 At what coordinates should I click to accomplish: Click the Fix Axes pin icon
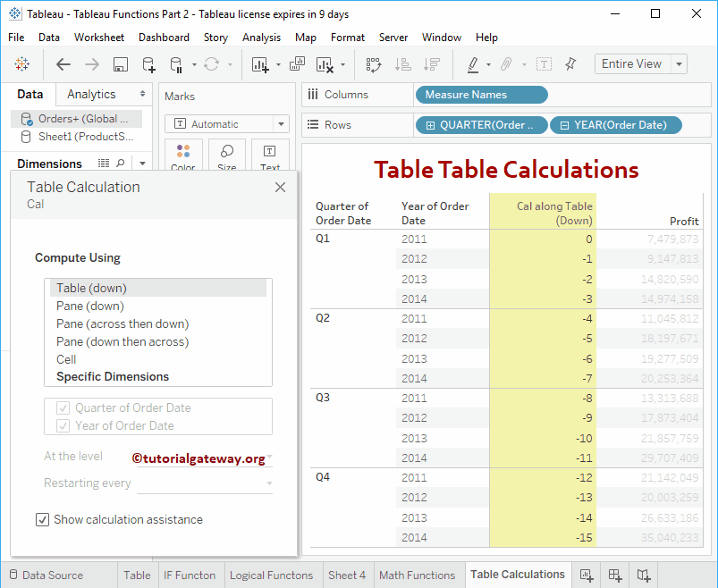click(570, 64)
